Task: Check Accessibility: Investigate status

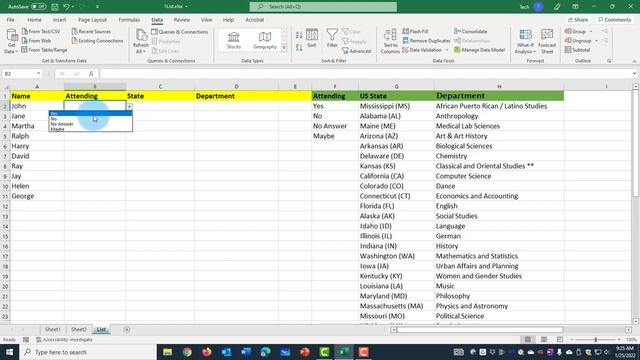Action: (x=64, y=340)
